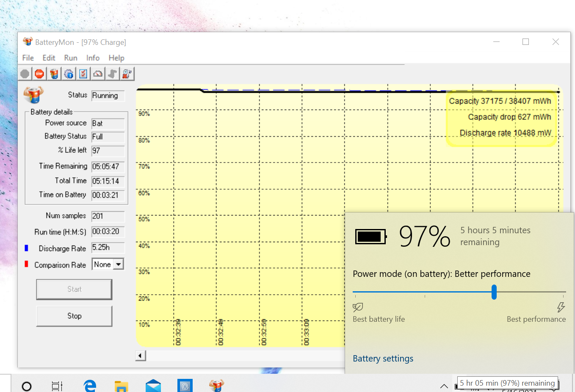The image size is (575, 392).
Task: Click the power mode slider thumb
Action: click(494, 292)
